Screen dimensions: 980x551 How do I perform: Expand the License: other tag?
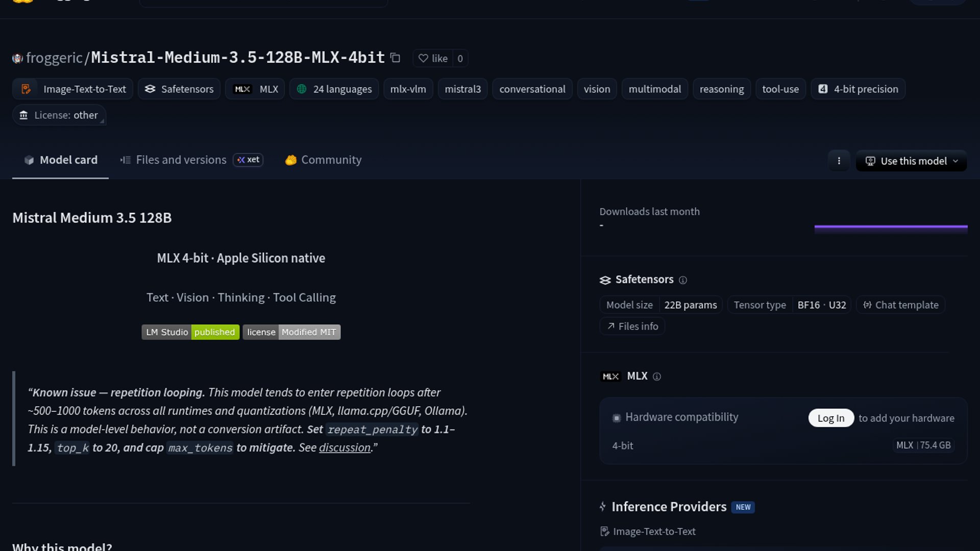pyautogui.click(x=59, y=115)
